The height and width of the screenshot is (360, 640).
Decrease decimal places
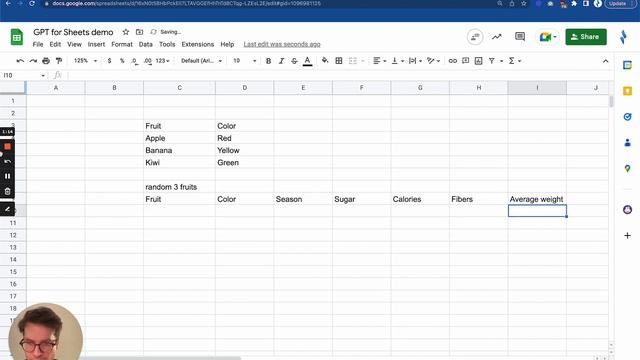(134, 61)
